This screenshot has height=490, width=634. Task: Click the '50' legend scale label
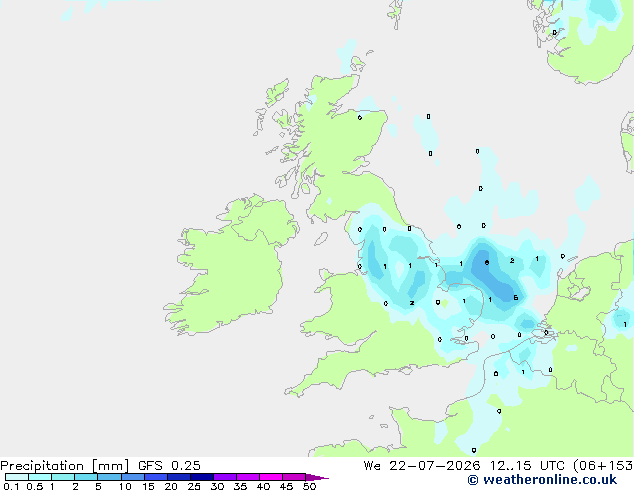pos(310,486)
